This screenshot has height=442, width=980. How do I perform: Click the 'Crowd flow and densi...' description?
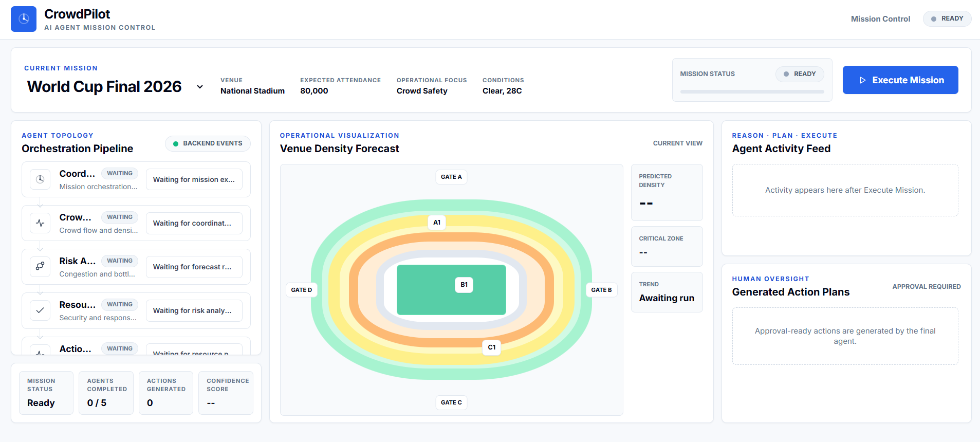click(x=98, y=230)
